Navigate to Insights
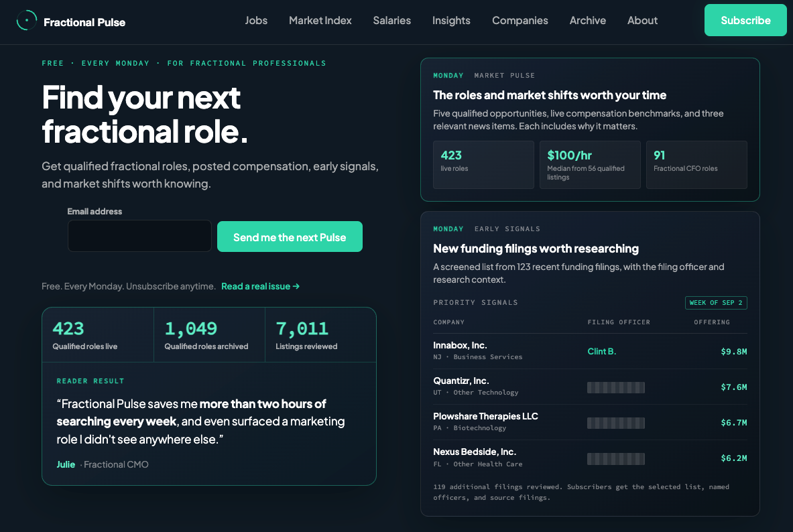Screen dimensions: 793x532 coord(451,21)
